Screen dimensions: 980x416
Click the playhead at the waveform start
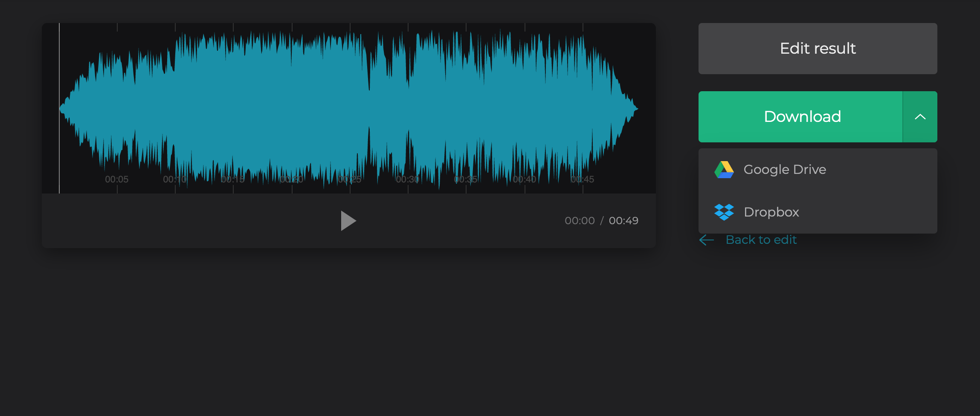(x=59, y=107)
